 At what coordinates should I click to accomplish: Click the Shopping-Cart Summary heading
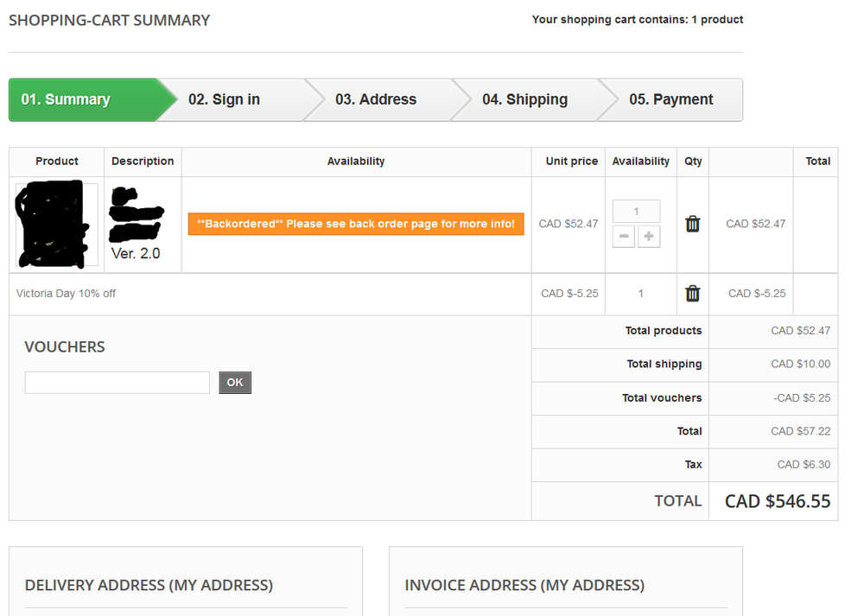coord(109,20)
